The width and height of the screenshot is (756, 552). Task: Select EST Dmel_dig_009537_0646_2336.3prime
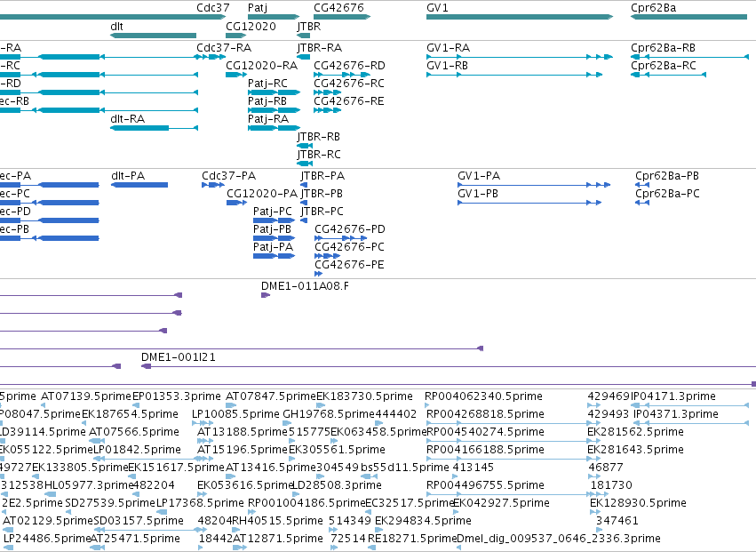pyautogui.click(x=558, y=539)
